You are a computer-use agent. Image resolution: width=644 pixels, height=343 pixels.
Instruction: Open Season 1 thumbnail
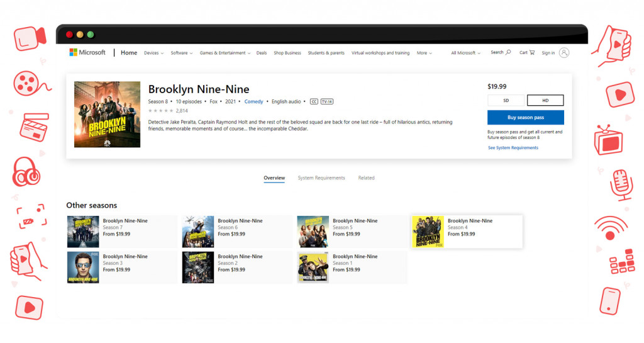(313, 267)
